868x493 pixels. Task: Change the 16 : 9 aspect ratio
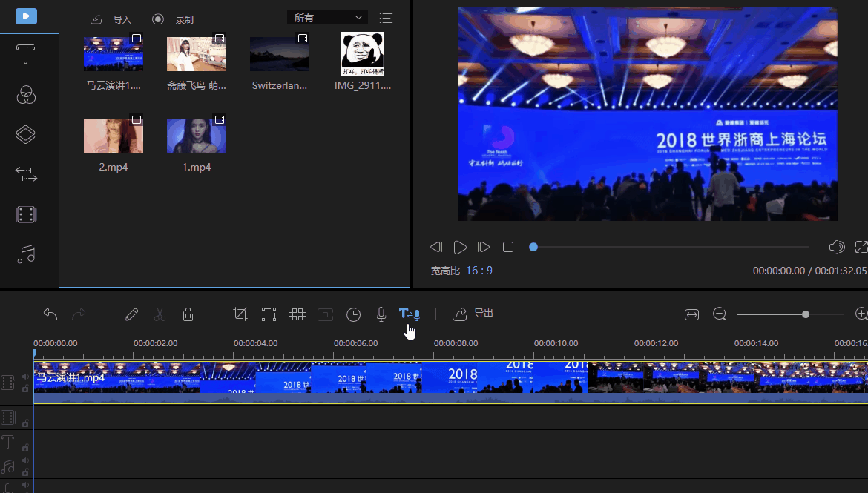coord(479,271)
